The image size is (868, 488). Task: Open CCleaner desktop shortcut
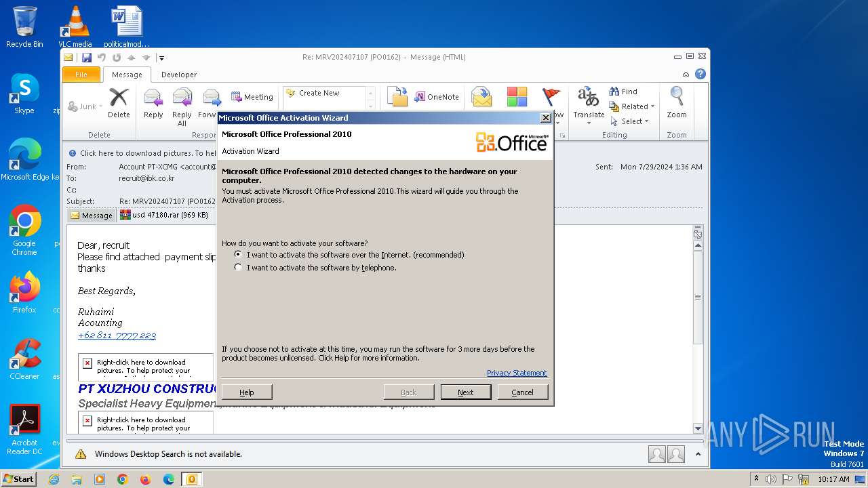pyautogui.click(x=24, y=360)
